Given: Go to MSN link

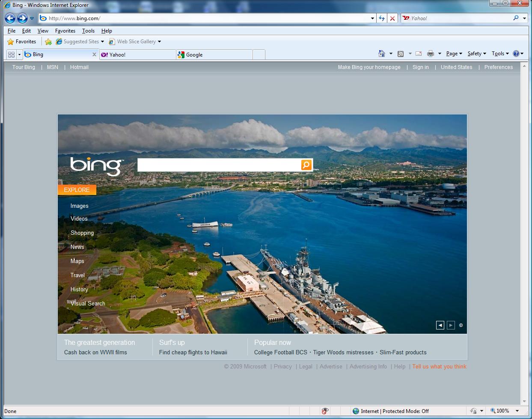Looking at the screenshot, I should tap(53, 67).
